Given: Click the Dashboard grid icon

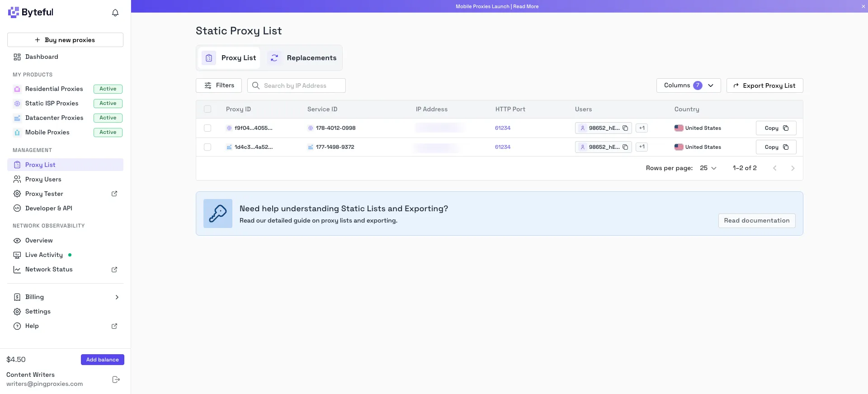Looking at the screenshot, I should (17, 57).
